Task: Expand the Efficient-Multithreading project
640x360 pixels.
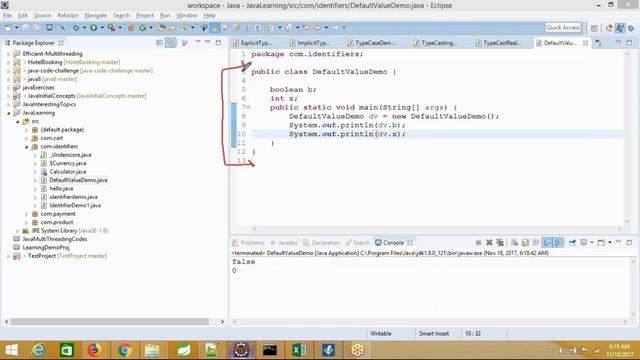Action: pyautogui.click(x=9, y=54)
